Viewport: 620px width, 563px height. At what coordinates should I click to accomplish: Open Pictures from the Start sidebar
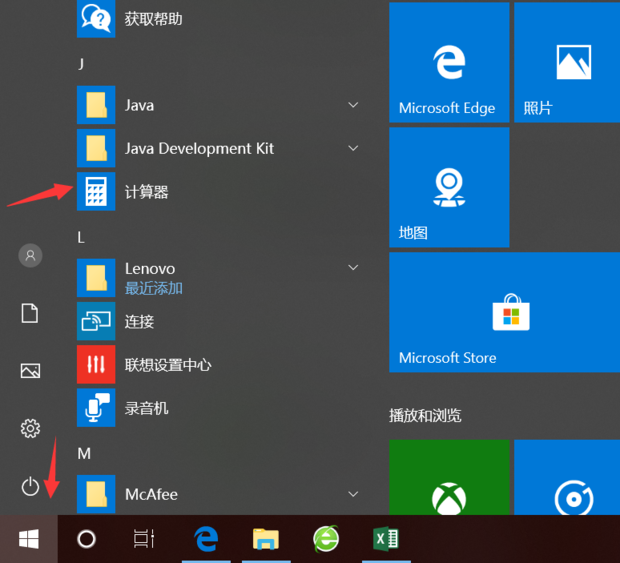[30, 371]
